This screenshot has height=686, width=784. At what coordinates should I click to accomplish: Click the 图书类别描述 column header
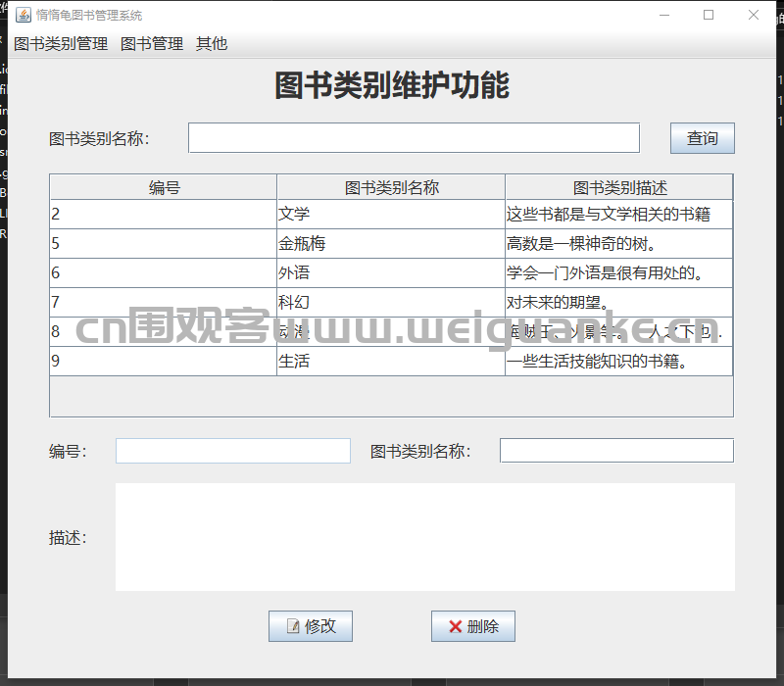[619, 187]
